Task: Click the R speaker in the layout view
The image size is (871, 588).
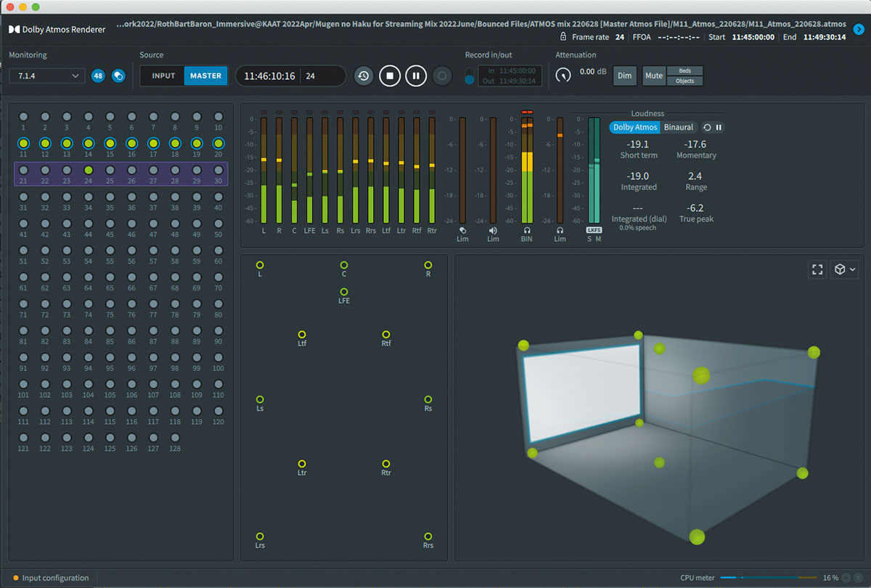Action: pos(428,266)
